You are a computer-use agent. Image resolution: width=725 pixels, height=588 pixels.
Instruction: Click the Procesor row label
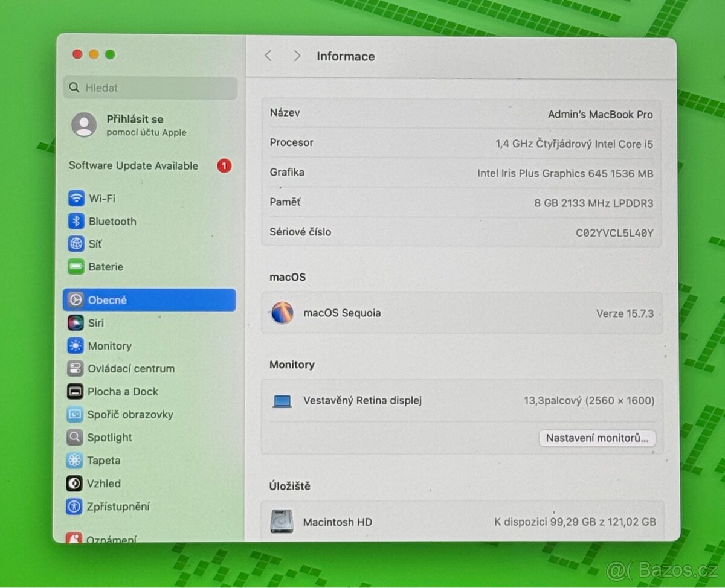click(x=292, y=142)
